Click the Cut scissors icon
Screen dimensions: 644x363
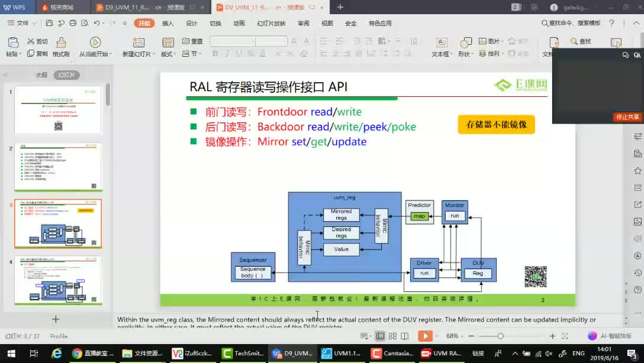(31, 41)
